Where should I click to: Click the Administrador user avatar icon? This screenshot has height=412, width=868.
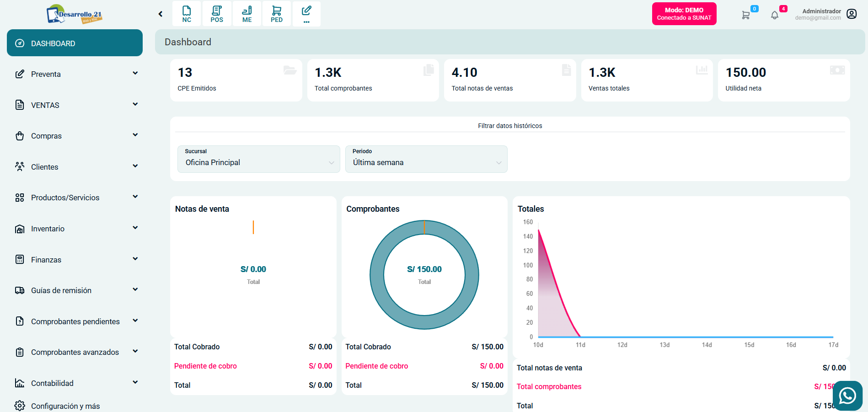pyautogui.click(x=852, y=14)
